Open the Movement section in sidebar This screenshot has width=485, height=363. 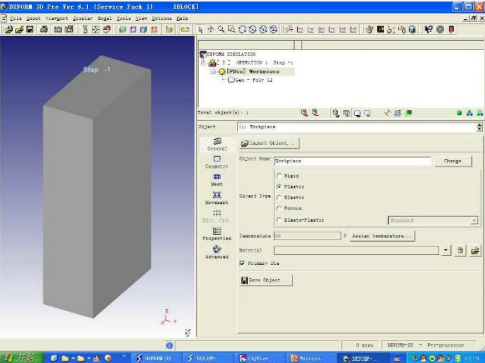pos(217,198)
